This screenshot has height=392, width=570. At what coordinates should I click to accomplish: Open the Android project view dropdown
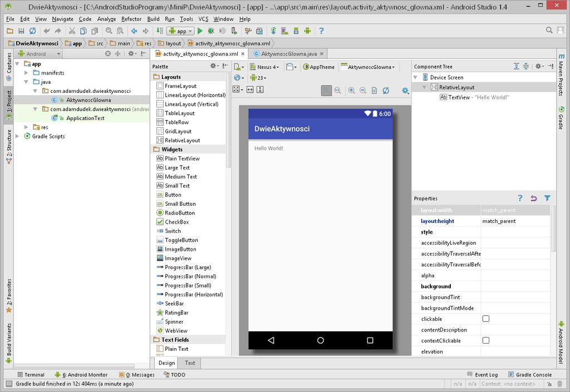tap(40, 54)
